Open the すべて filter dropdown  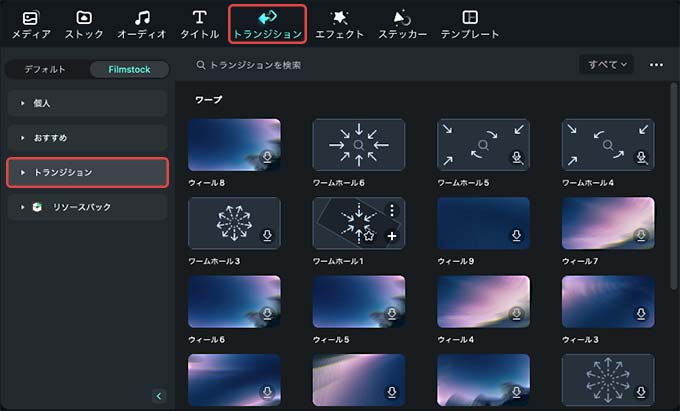coord(607,65)
